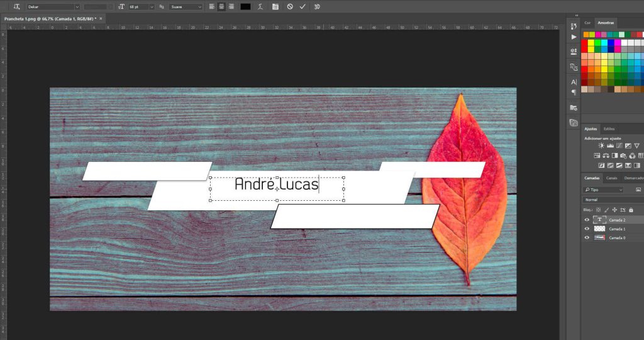Image resolution: width=644 pixels, height=340 pixels.
Task: Cancel current text edits
Action: click(x=290, y=6)
